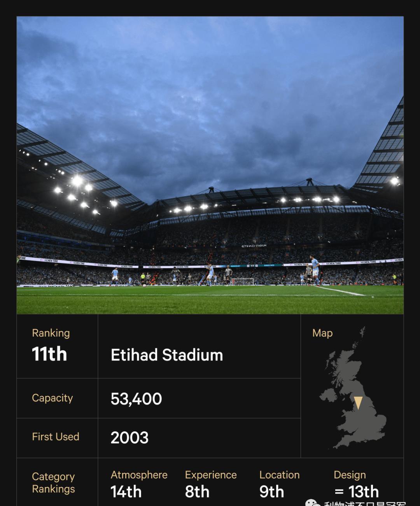
Task: Click the Map label
Action: pyautogui.click(x=322, y=333)
